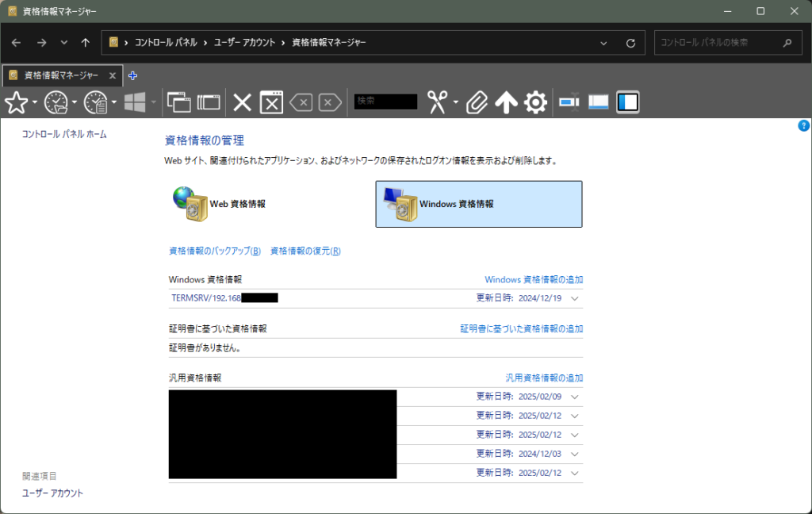Image resolution: width=812 pixels, height=514 pixels.
Task: Click the 資格情報の管理 heading
Action: [204, 140]
